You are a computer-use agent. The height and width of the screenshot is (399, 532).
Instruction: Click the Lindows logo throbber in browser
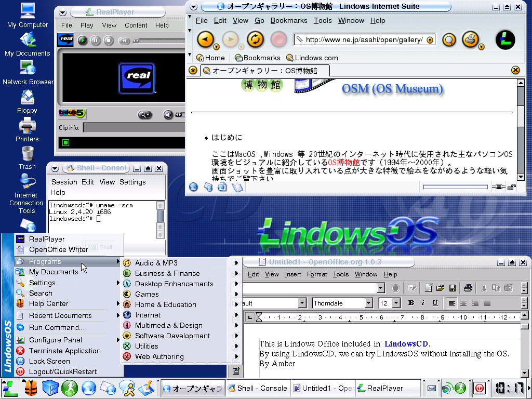click(505, 39)
